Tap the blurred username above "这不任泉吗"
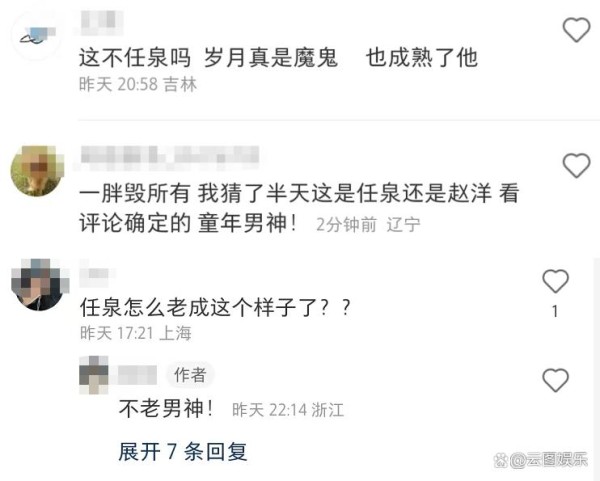This screenshot has width=600, height=481. pos(101,22)
